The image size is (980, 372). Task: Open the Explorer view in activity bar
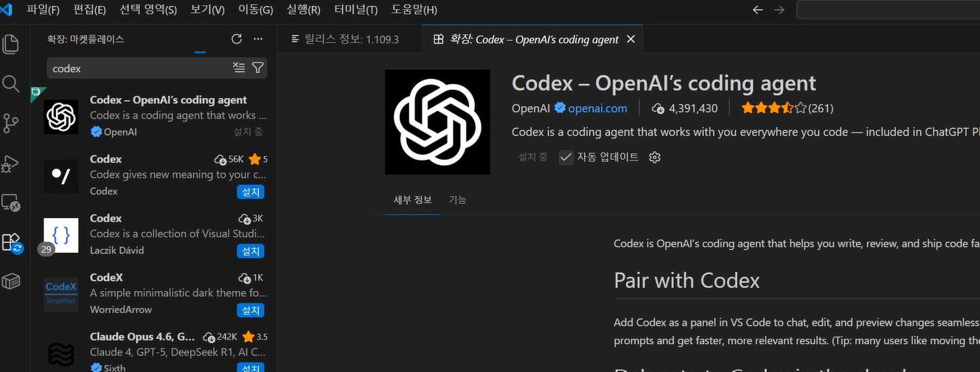tap(11, 44)
